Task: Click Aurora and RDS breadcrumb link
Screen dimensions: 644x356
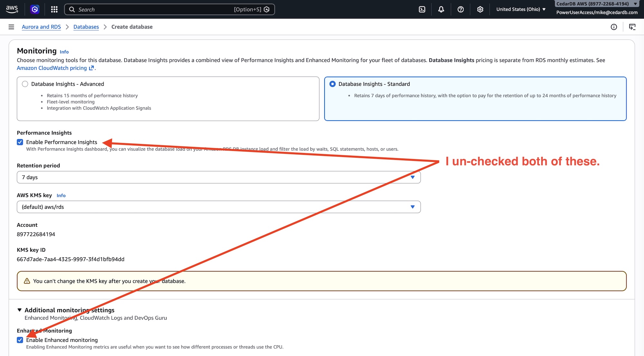Action: (41, 27)
